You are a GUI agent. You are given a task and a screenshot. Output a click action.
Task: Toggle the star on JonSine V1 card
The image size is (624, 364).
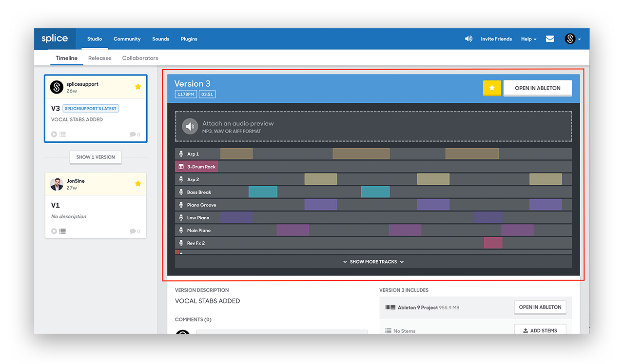[x=138, y=184]
